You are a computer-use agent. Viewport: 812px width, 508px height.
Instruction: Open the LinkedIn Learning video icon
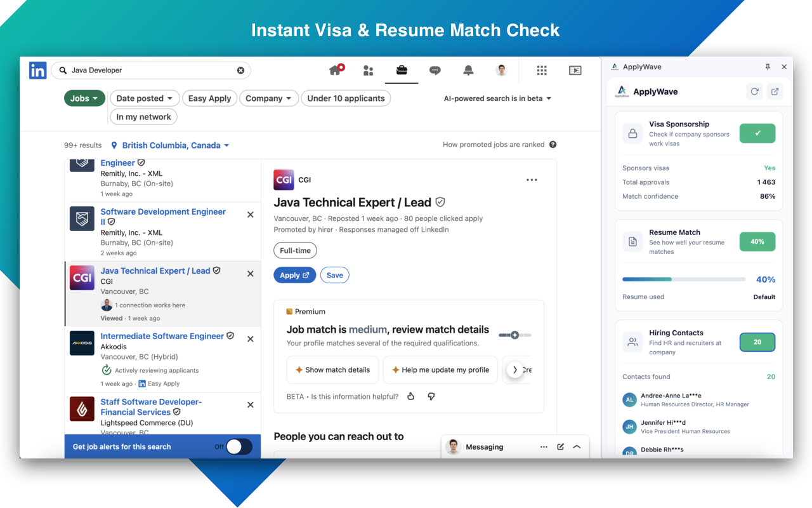tap(575, 70)
